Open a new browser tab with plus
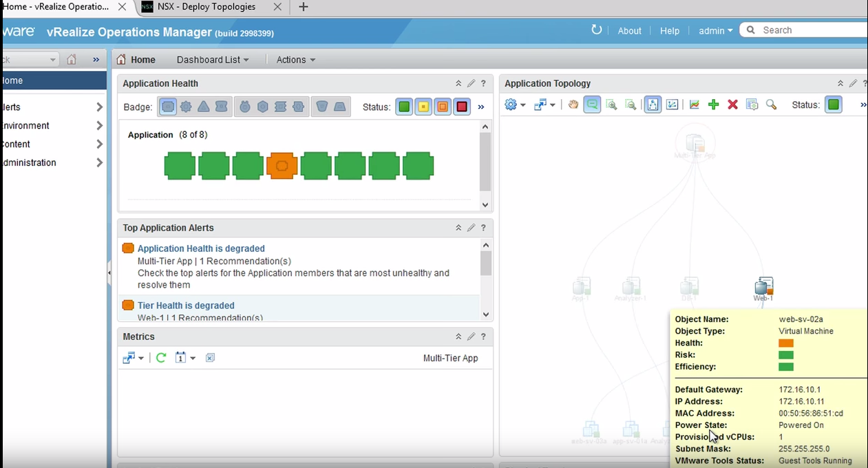868x468 pixels. click(304, 7)
